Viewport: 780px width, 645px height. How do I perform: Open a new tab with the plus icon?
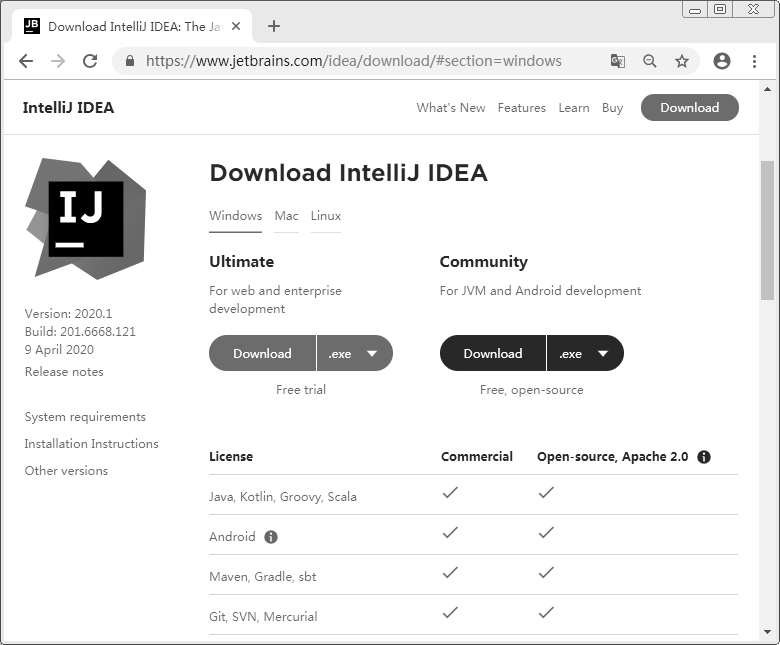click(274, 26)
